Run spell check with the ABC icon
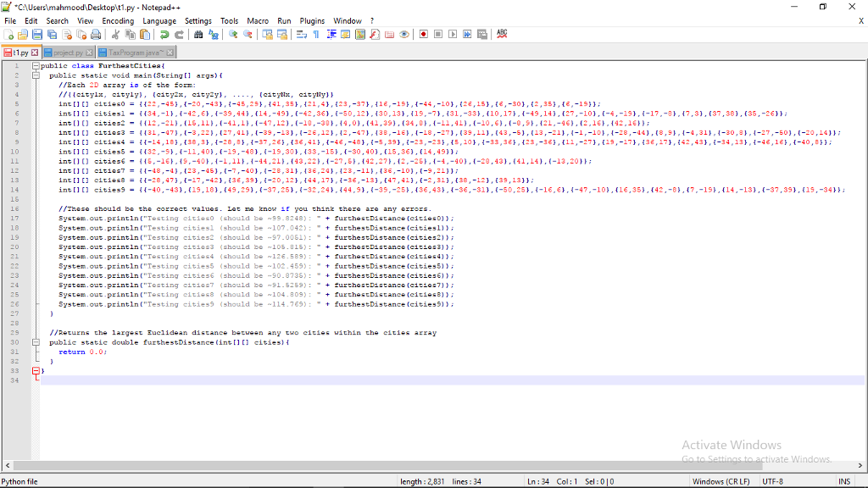Viewport: 868px width, 488px height. 500,34
